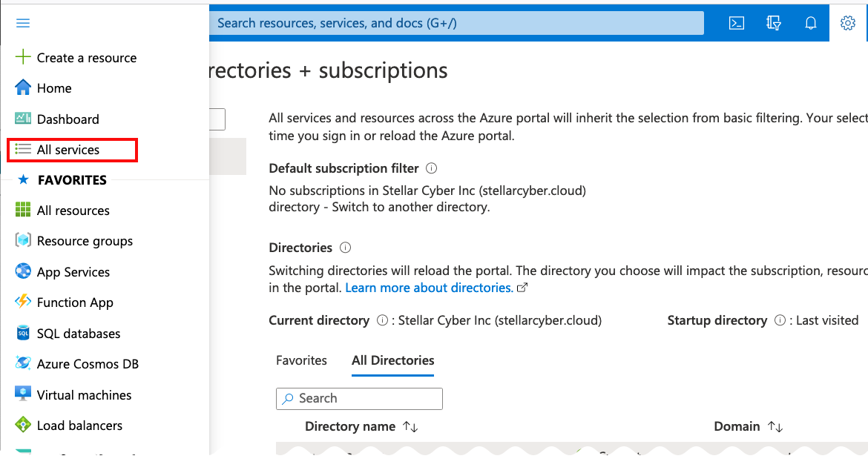Show notifications bell panel

tap(810, 23)
